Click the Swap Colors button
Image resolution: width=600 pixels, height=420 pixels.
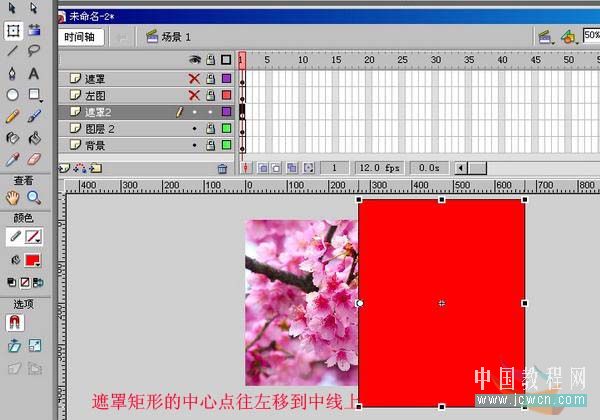(x=38, y=283)
